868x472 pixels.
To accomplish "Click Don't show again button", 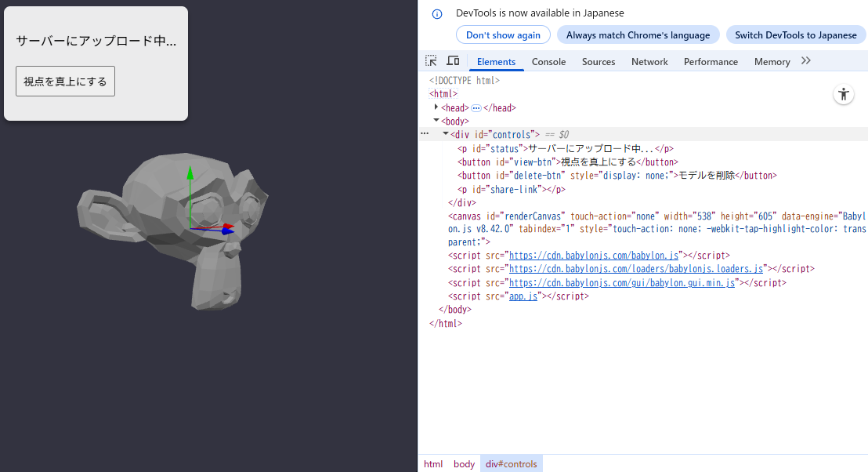I will pyautogui.click(x=503, y=35).
